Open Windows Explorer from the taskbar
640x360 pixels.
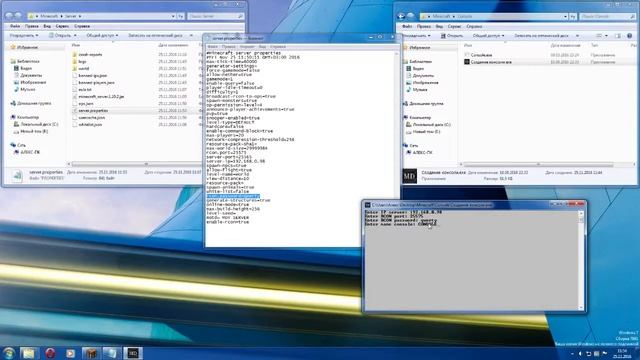(29, 353)
